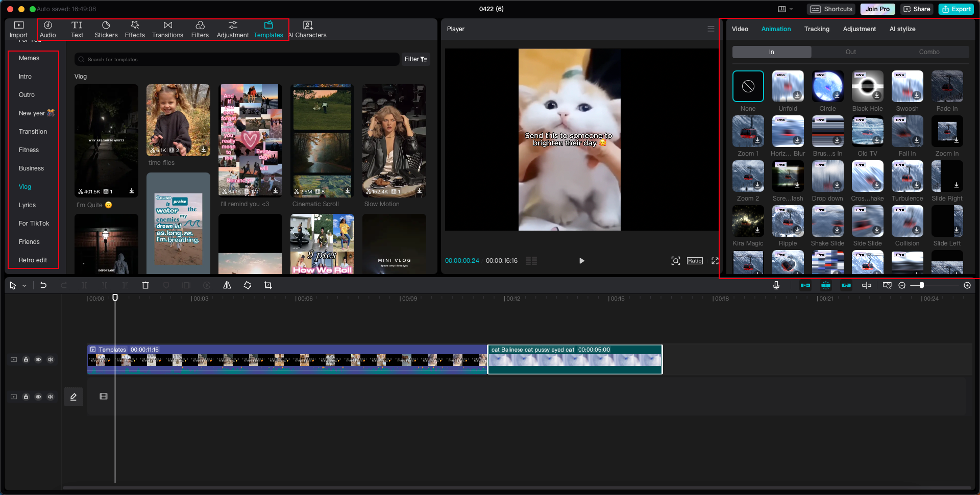The height and width of the screenshot is (495, 980).
Task: Apply the Black Hole animation
Action: click(867, 87)
